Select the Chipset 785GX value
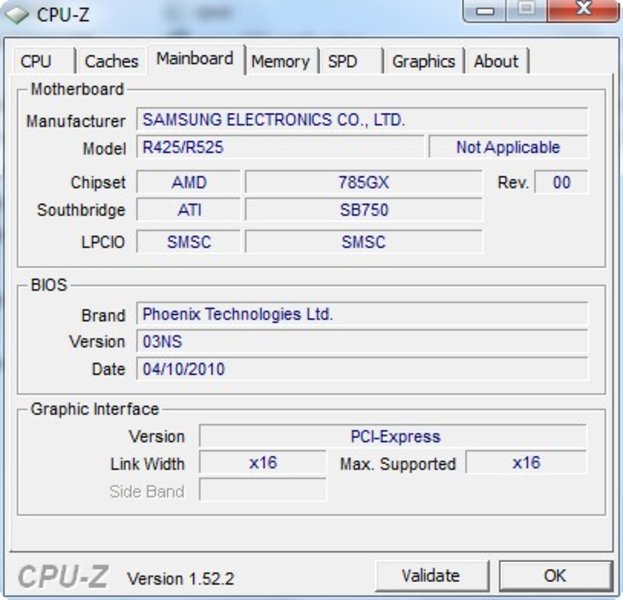 (364, 182)
